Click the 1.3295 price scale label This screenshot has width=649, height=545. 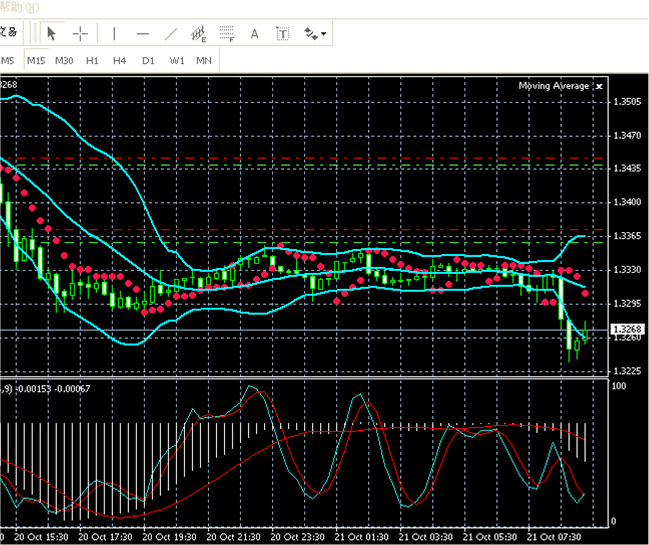click(x=627, y=303)
